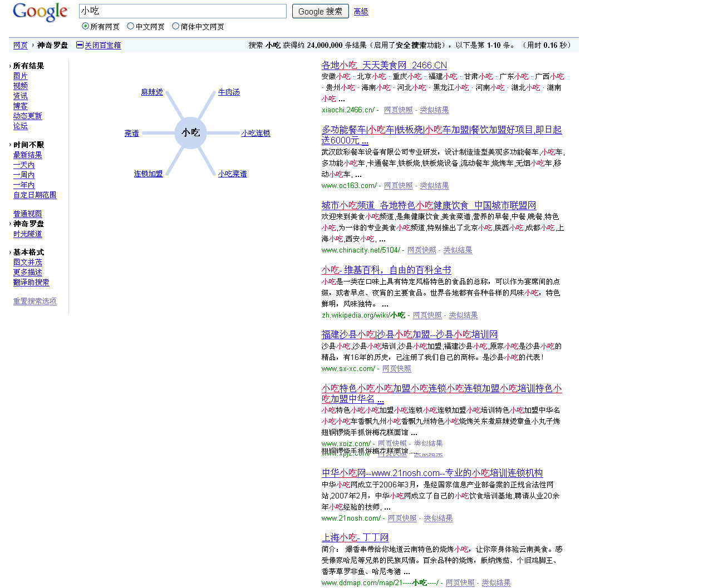Screen dimensions: 703x588
Task: Select the 所有网页 radio button
Action: pyautogui.click(x=85, y=26)
